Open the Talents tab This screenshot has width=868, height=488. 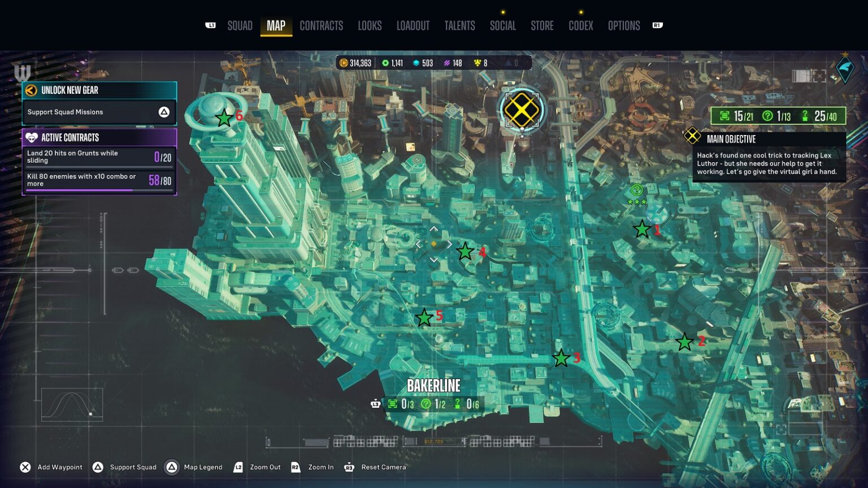point(459,25)
